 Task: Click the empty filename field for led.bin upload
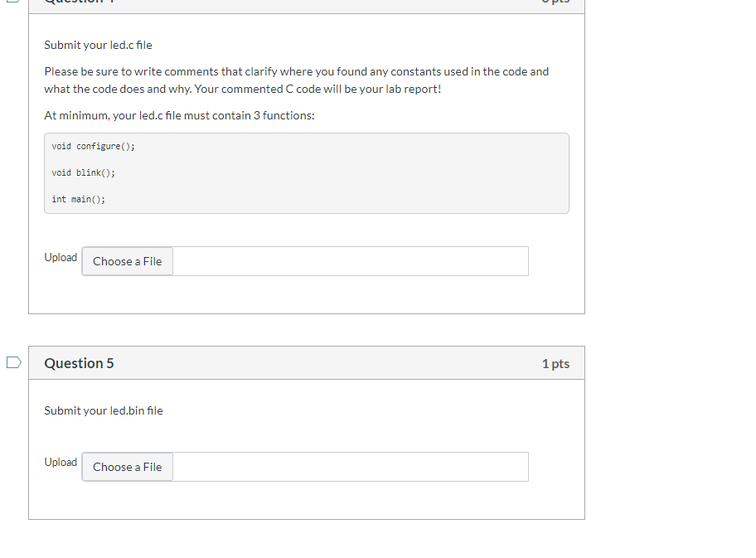pyautogui.click(x=351, y=467)
